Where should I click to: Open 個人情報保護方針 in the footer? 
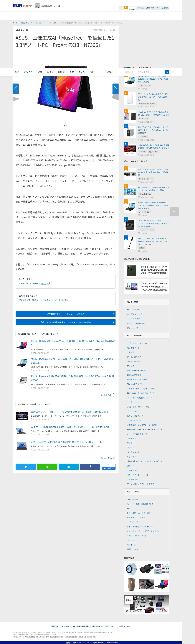pyautogui.click(x=81, y=626)
